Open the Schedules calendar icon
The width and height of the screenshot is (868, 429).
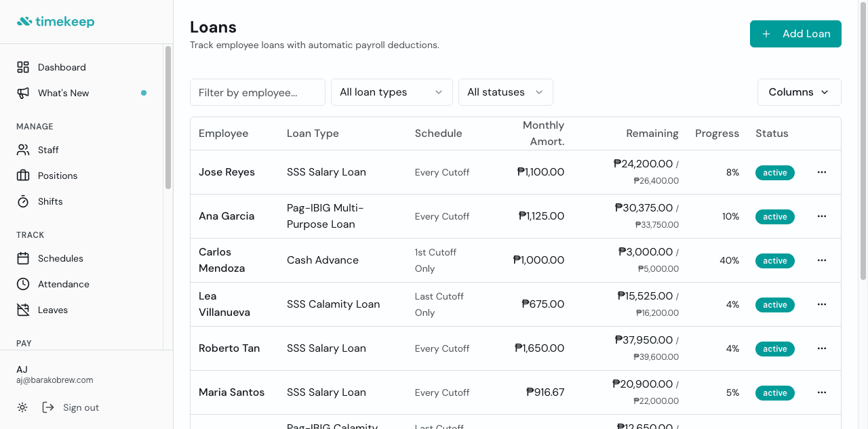(22, 258)
